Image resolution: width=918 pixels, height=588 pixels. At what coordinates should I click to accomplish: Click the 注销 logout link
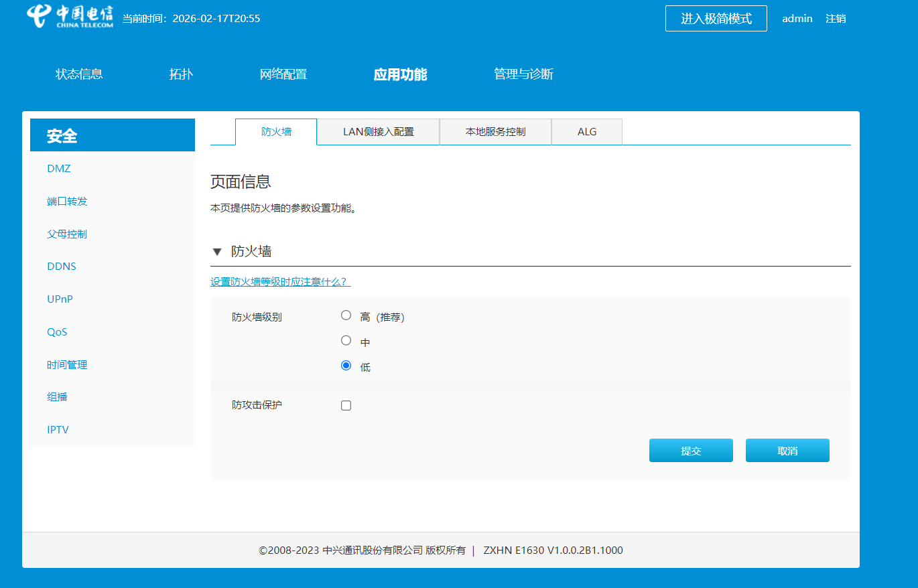point(836,19)
